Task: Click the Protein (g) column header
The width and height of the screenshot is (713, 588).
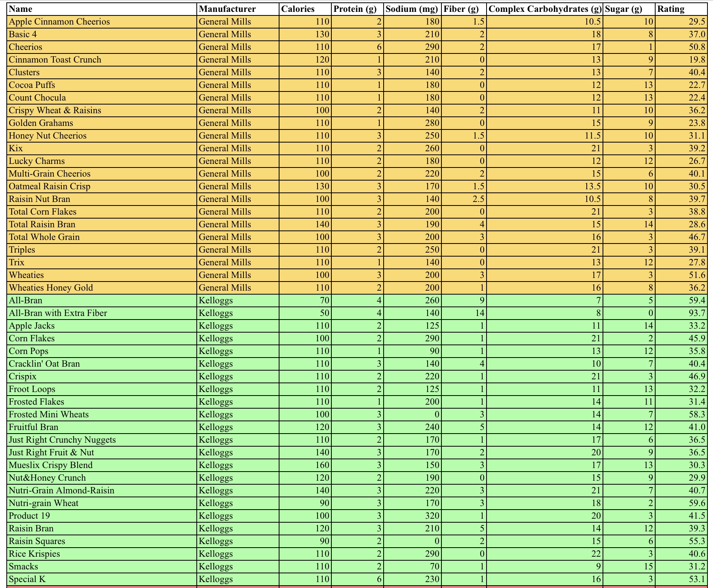Action: (x=358, y=9)
